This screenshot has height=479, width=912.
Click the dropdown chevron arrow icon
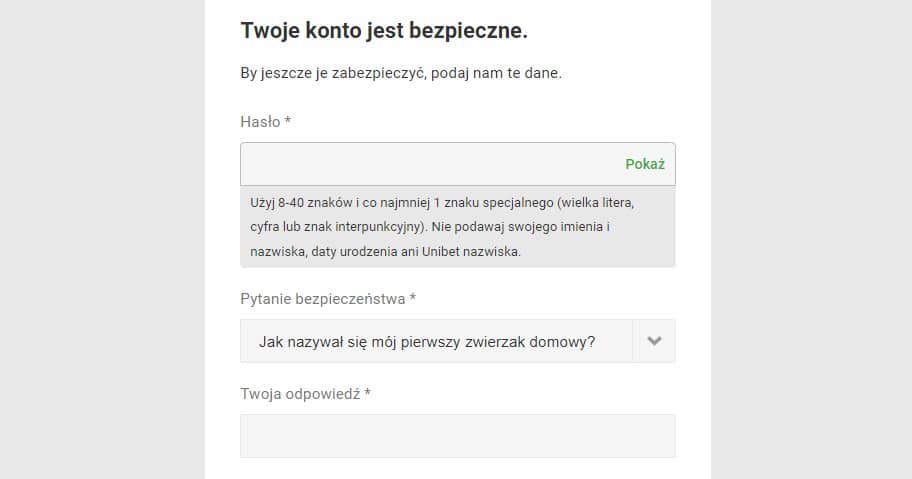coord(654,341)
